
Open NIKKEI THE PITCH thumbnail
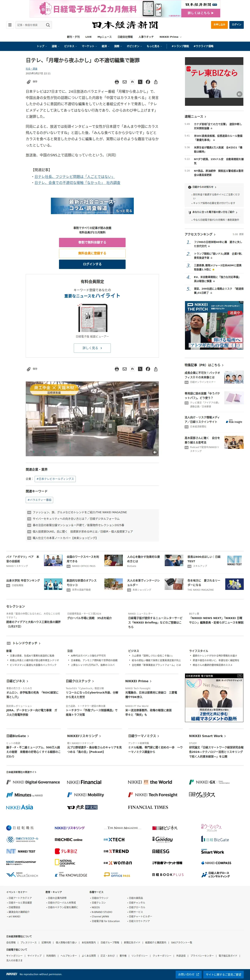[x=214, y=326]
